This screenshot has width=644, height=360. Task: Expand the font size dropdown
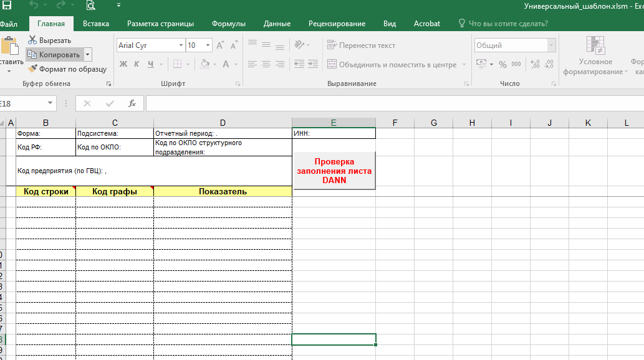point(208,45)
